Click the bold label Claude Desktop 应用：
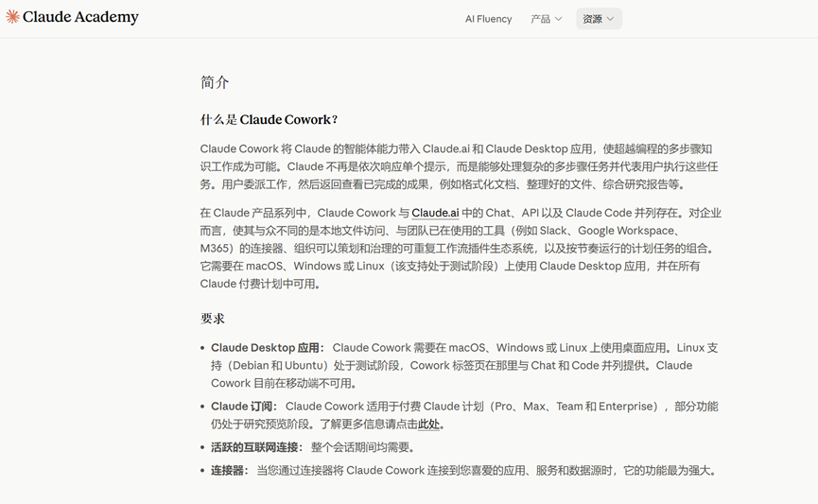This screenshot has height=504, width=818. [x=269, y=347]
